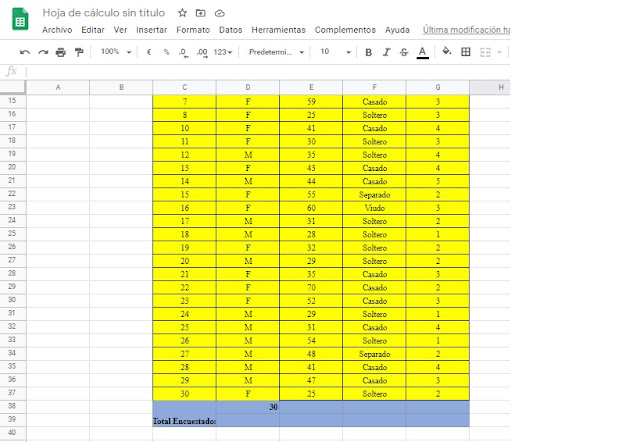
Task: Open the Predetermi... font dropdown
Action: pos(276,52)
